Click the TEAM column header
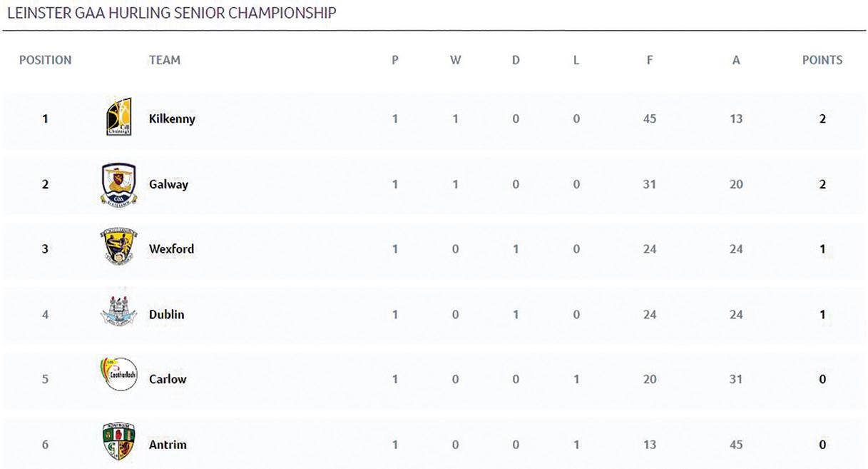Viewport: 868px width, 469px height. (x=164, y=61)
